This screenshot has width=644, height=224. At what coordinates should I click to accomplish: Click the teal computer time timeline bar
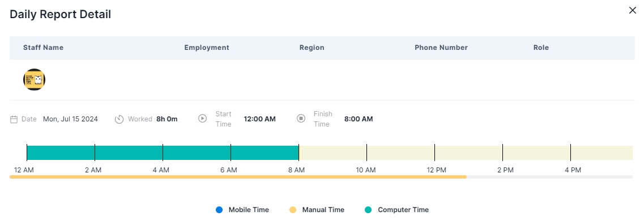[163, 153]
